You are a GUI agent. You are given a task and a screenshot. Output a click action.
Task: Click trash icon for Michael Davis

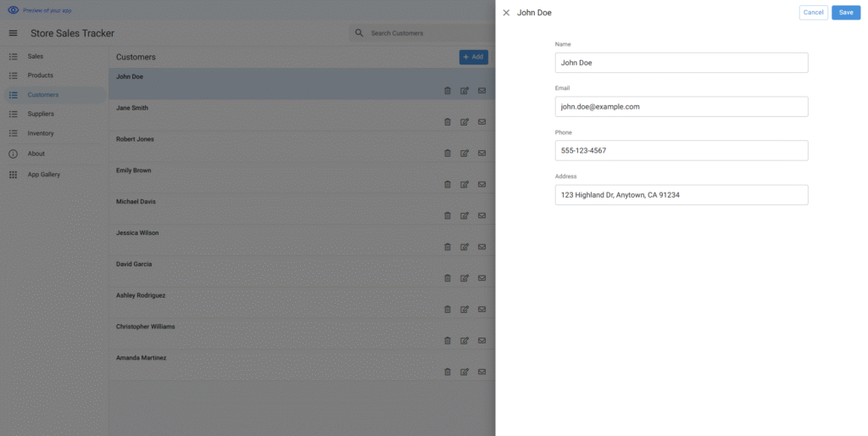(x=448, y=215)
